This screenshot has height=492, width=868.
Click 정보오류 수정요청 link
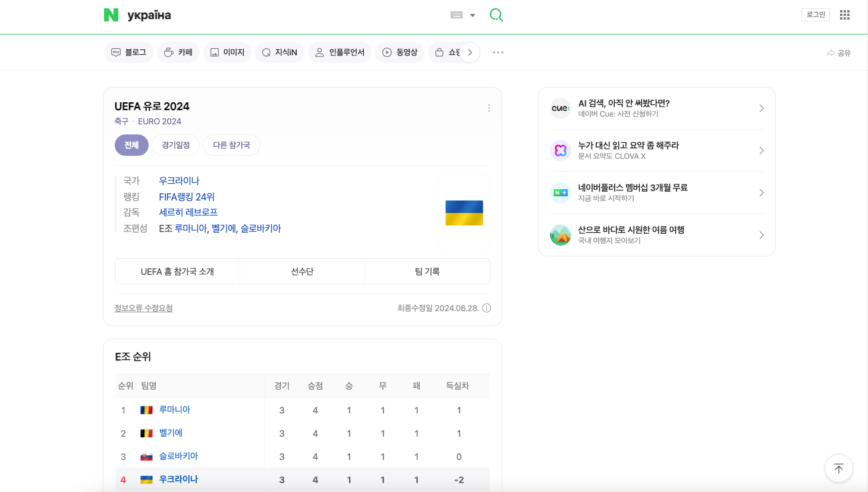pyautogui.click(x=143, y=308)
